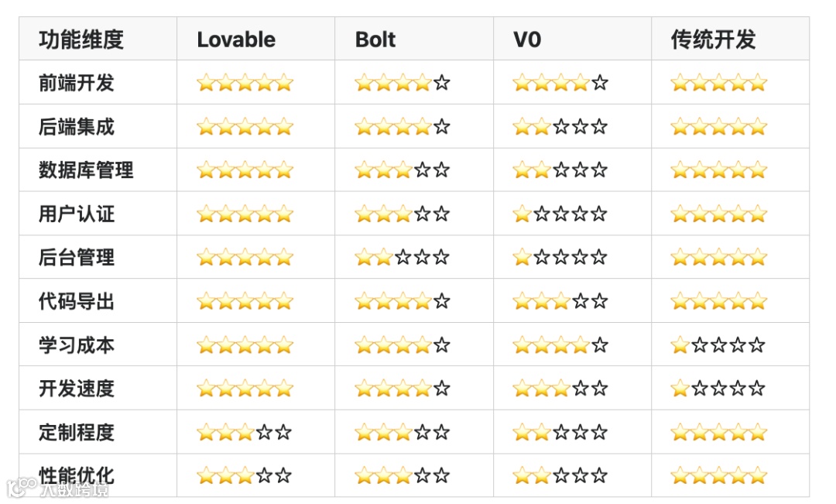The image size is (836, 504).
Task: Click the Lovable column header
Action: click(x=236, y=39)
